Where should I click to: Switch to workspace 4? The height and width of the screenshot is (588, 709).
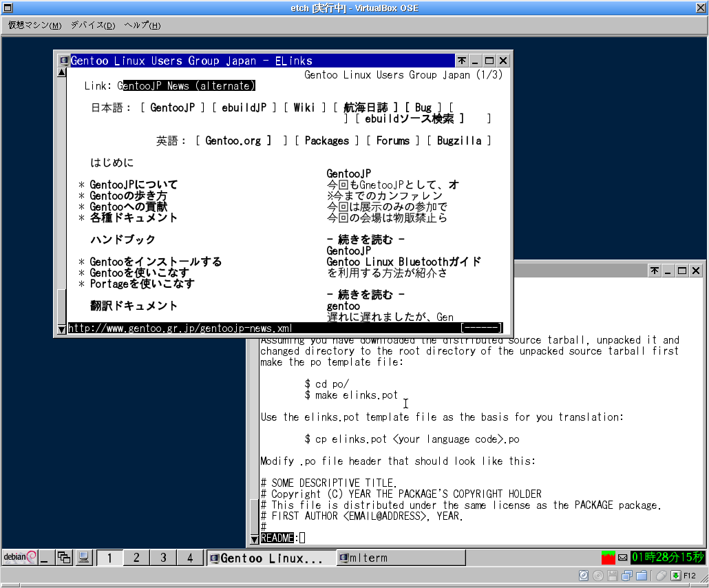[x=190, y=558]
